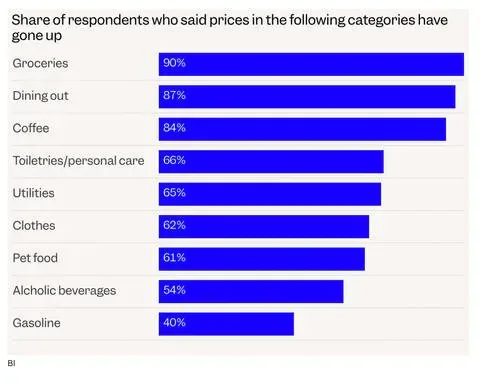Click the Toiletries/personal care 66% bar
This screenshot has height=385, width=480.
(271, 162)
